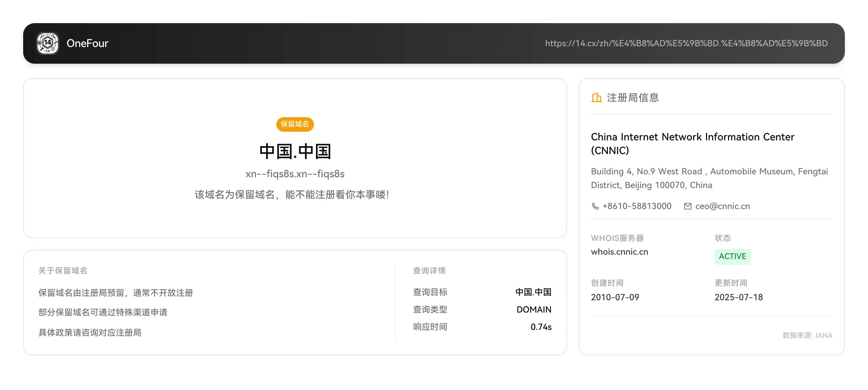Click the phone icon beside +8610-58813000
This screenshot has width=868, height=390.
click(595, 206)
